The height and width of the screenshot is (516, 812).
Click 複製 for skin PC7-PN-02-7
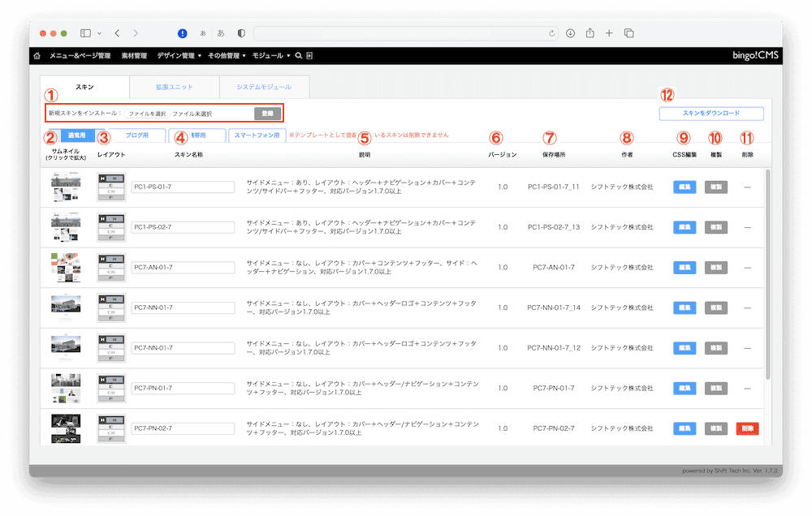pyautogui.click(x=716, y=428)
